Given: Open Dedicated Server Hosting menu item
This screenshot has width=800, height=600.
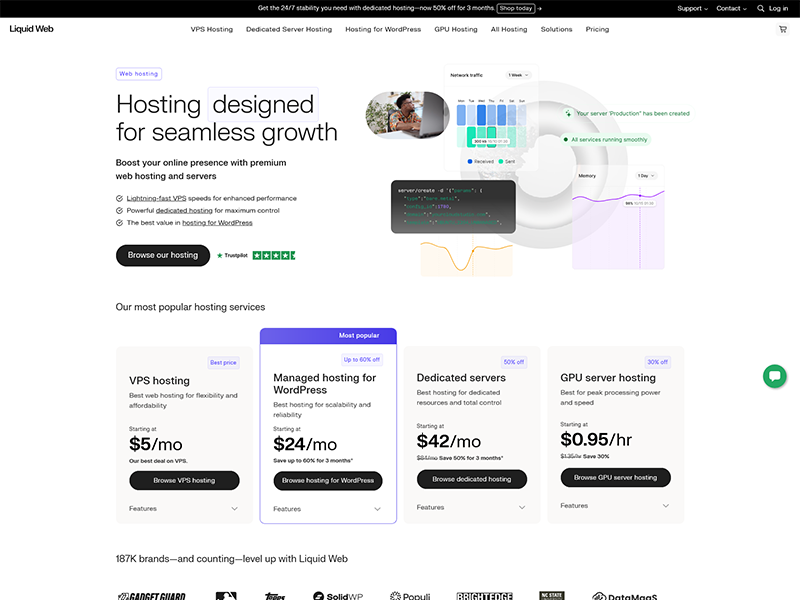Looking at the screenshot, I should 289,30.
